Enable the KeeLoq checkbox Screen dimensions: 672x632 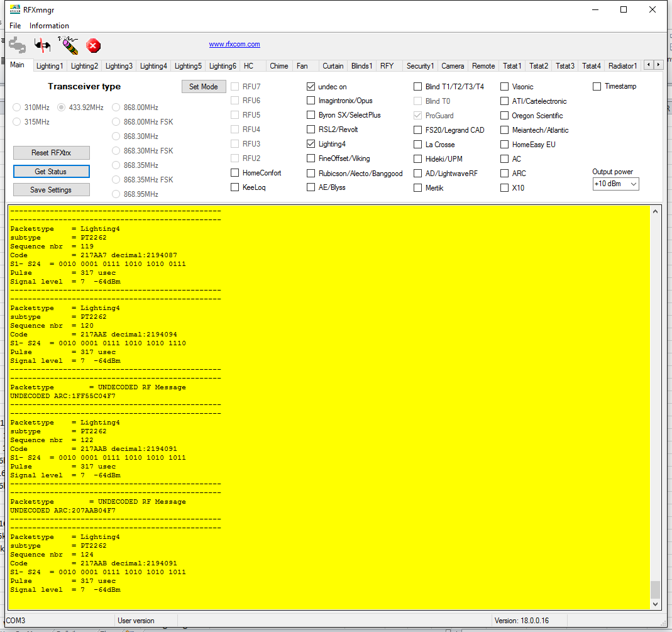235,187
